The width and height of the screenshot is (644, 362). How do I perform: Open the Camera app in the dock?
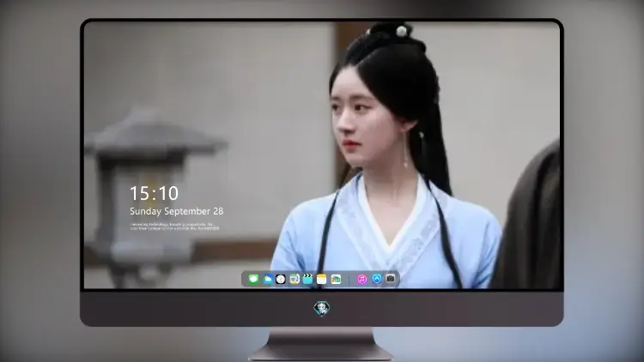pyautogui.click(x=391, y=279)
